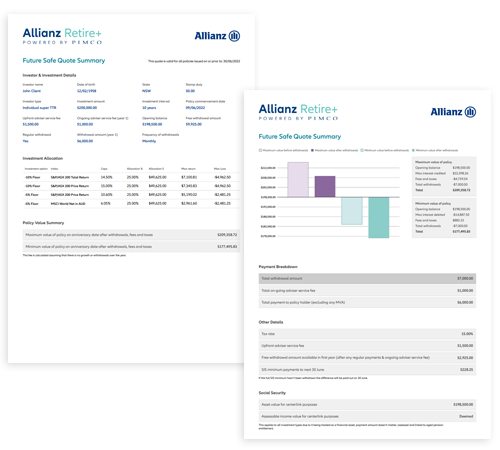Click the Allianz logo on the first page

[x=217, y=36]
